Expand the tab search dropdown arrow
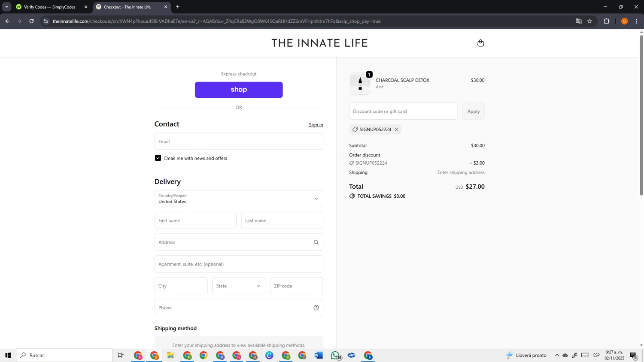This screenshot has width=644, height=362. (6, 7)
